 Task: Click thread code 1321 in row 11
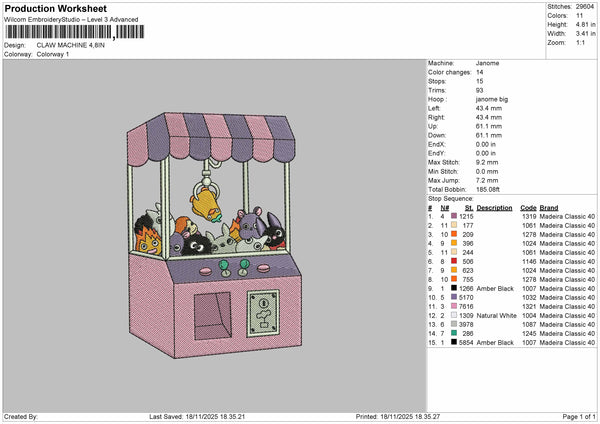pyautogui.click(x=529, y=307)
